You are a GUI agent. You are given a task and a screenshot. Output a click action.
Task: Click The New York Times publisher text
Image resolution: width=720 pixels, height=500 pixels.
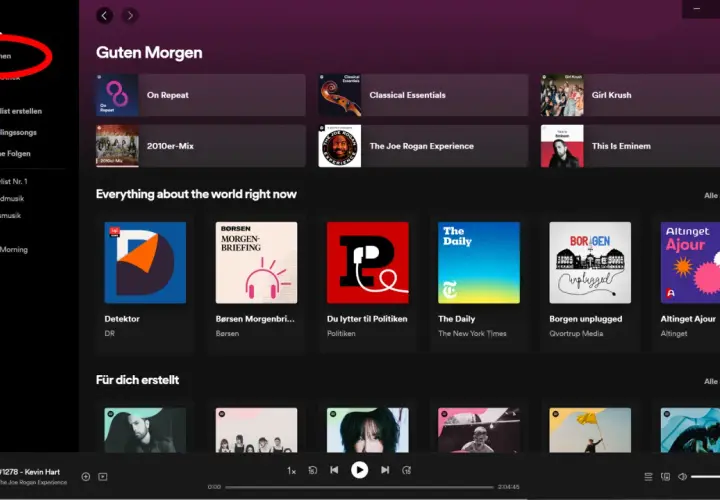point(472,333)
